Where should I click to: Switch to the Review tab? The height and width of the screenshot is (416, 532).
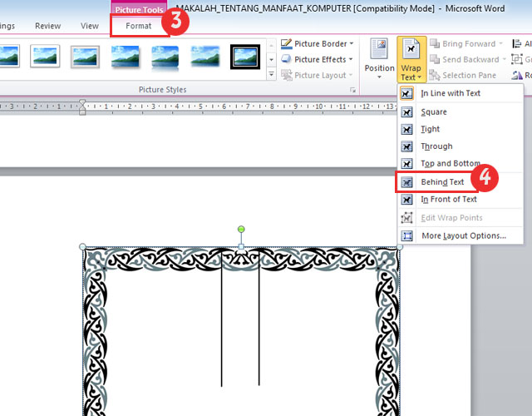coord(48,26)
